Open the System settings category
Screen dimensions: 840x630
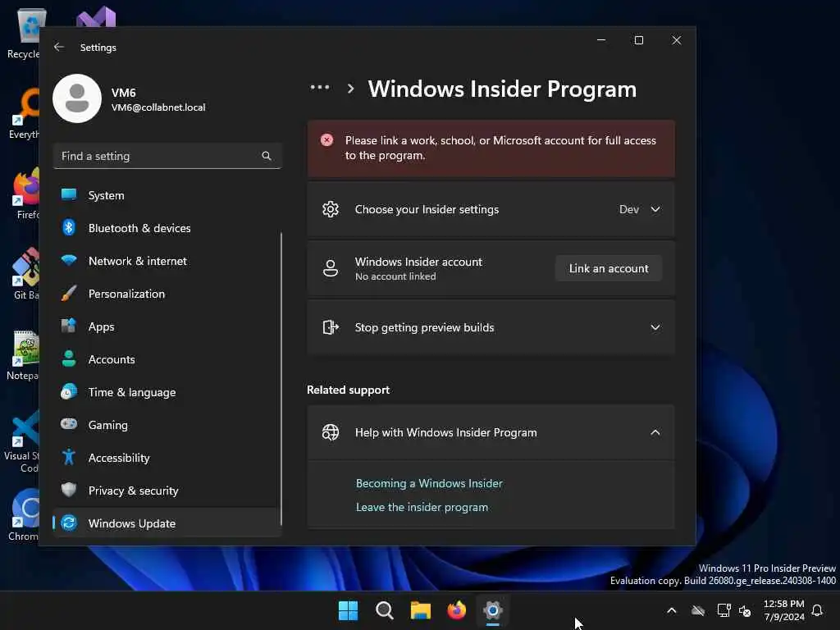point(167,195)
